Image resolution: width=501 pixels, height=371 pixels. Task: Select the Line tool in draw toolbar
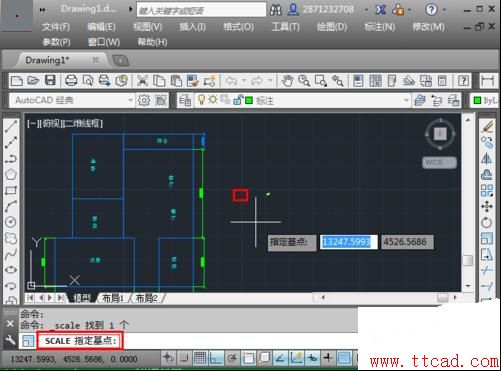pyautogui.click(x=11, y=126)
